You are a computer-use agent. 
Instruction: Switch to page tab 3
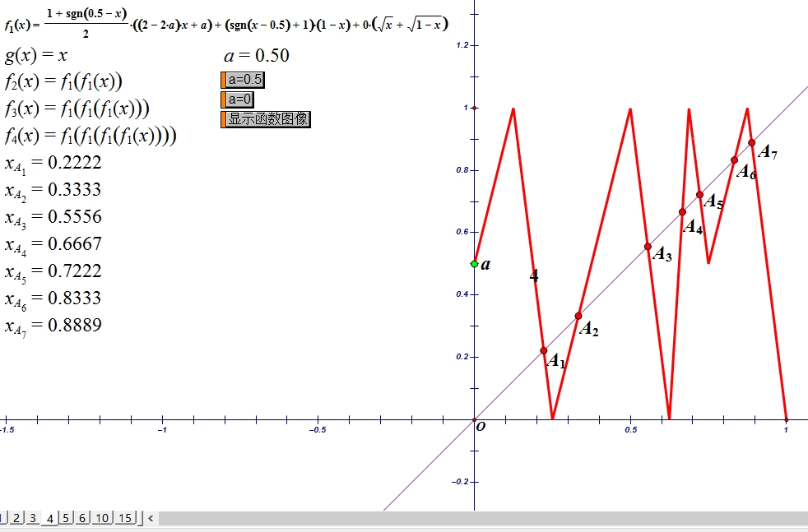click(x=32, y=517)
